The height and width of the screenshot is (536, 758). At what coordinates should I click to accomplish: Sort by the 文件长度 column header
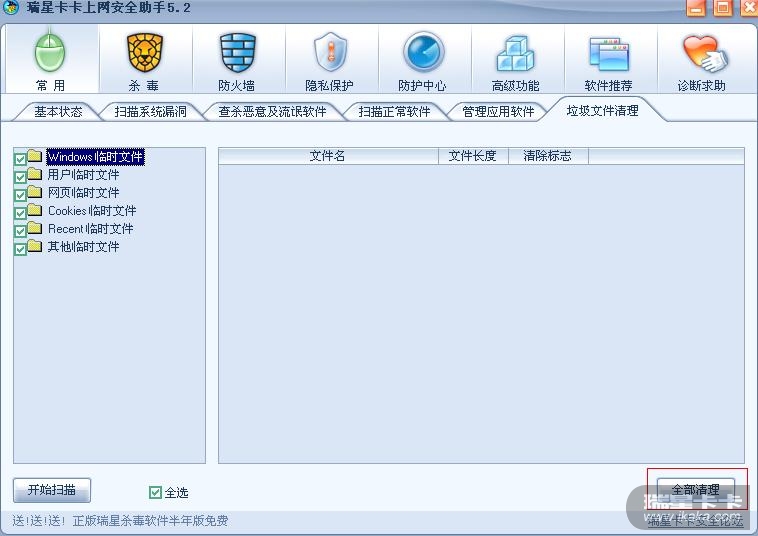[473, 156]
